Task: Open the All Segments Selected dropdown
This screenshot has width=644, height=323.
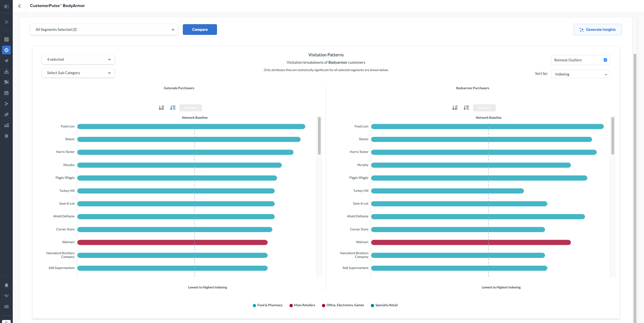Action: 104,30
